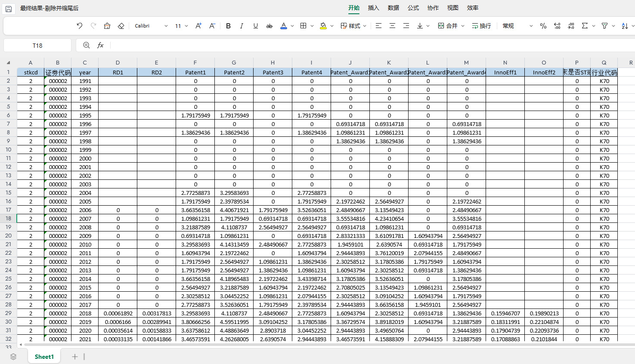Open the 效率 tab
The height and width of the screenshot is (364, 635).
pyautogui.click(x=473, y=8)
